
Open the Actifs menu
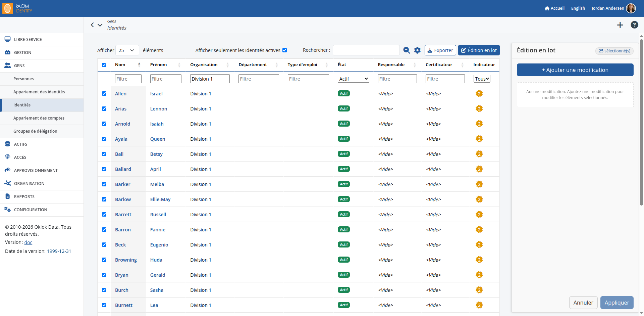click(x=42, y=144)
